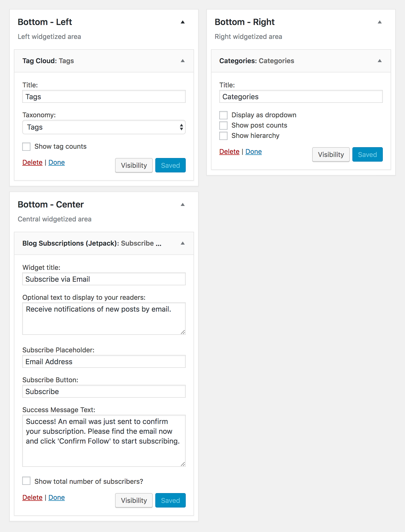Delete the Tag Cloud widget

point(32,162)
